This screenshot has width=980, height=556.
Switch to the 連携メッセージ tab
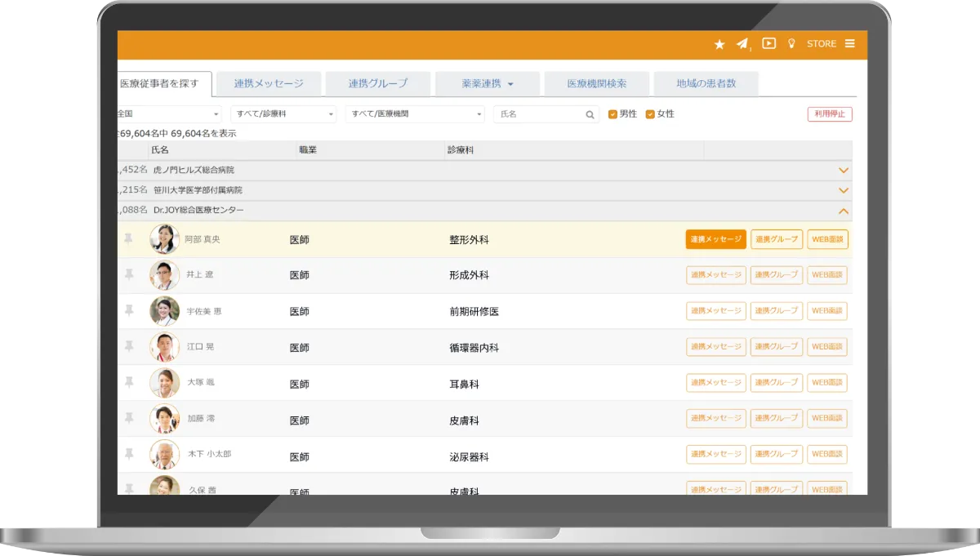click(x=269, y=83)
